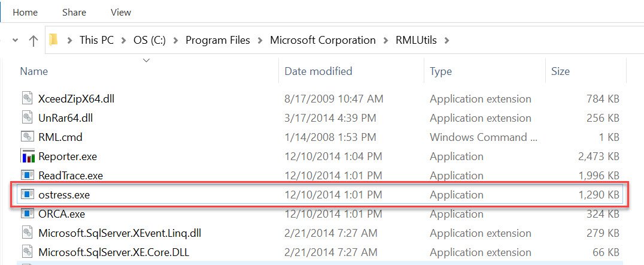Viewport: 644px width, 265px height.
Task: Expand chevron after Program Files breadcrumb
Action: [x=260, y=40]
